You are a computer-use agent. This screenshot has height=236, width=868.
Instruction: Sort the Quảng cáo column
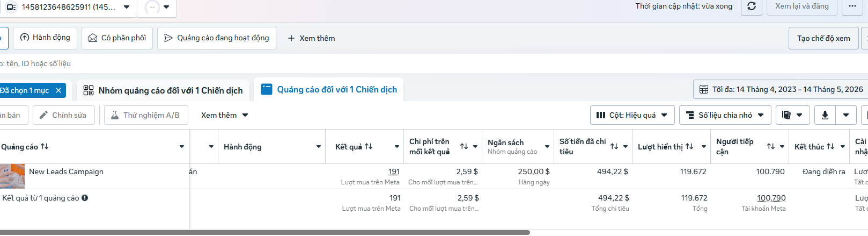click(x=45, y=146)
